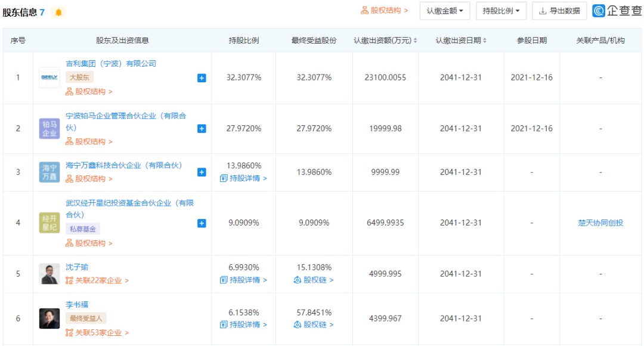Open 关联22家企业 for 沈子瑜
644x346 pixels.
pyautogui.click(x=97, y=280)
